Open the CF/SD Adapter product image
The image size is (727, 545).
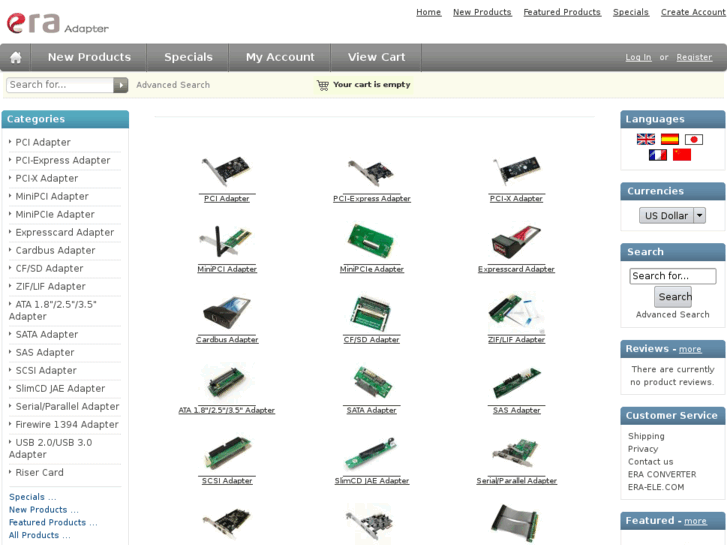pyautogui.click(x=371, y=313)
